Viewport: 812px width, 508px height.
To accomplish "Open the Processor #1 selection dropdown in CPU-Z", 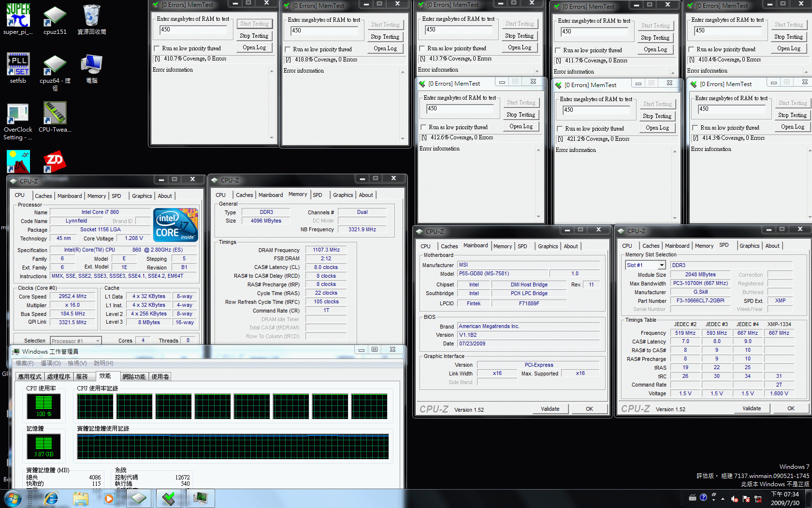I will 98,341.
